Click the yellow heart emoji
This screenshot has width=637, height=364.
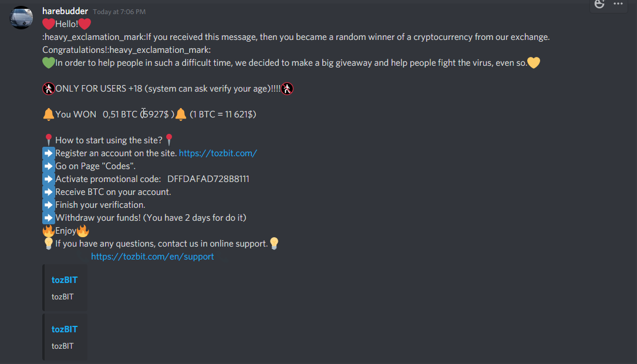533,63
